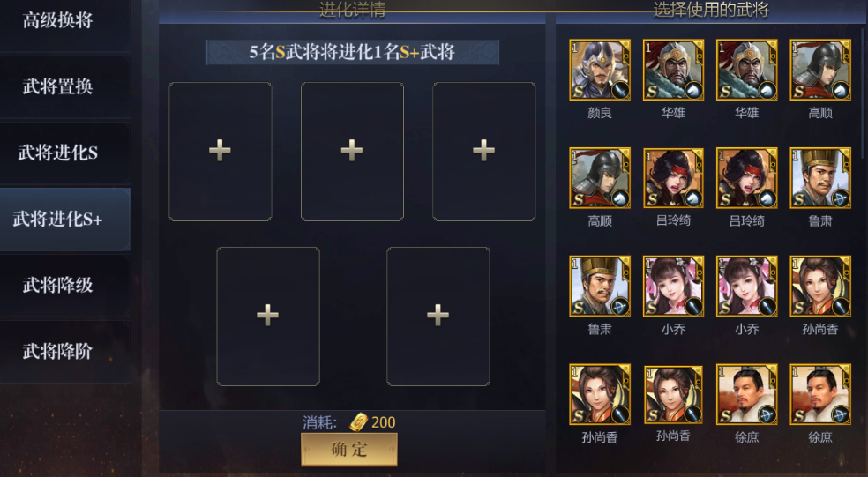Fill the bottom-right empty evolution slot
The height and width of the screenshot is (477, 868).
tap(438, 316)
